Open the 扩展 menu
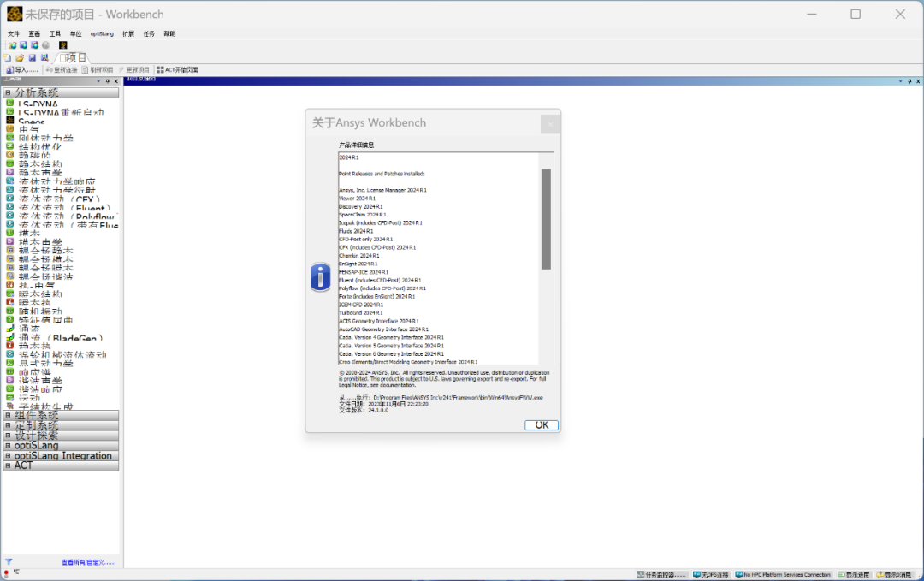 (128, 33)
